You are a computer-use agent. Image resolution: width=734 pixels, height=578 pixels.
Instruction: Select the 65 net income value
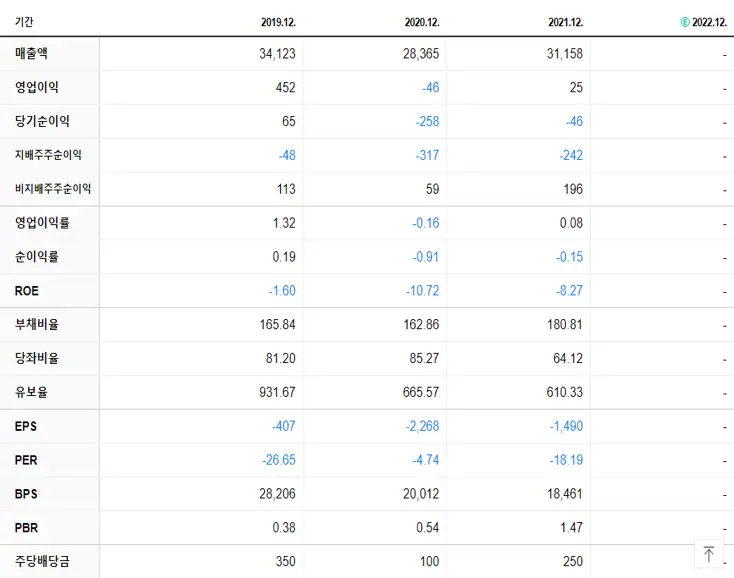289,122
